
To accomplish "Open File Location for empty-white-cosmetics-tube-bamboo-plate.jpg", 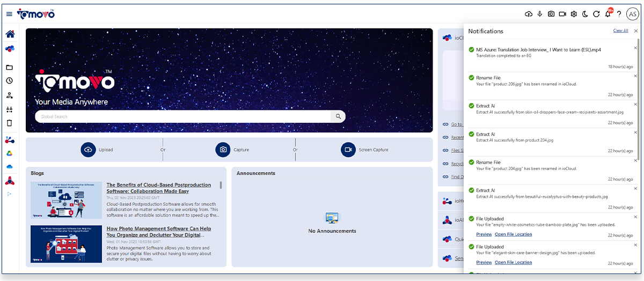I will (514, 234).
